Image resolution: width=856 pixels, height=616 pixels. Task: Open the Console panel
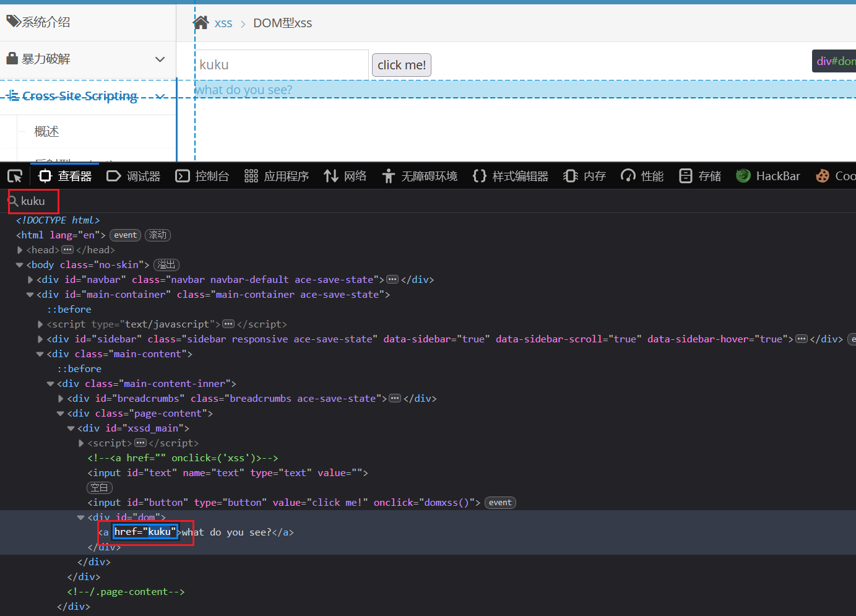click(202, 176)
